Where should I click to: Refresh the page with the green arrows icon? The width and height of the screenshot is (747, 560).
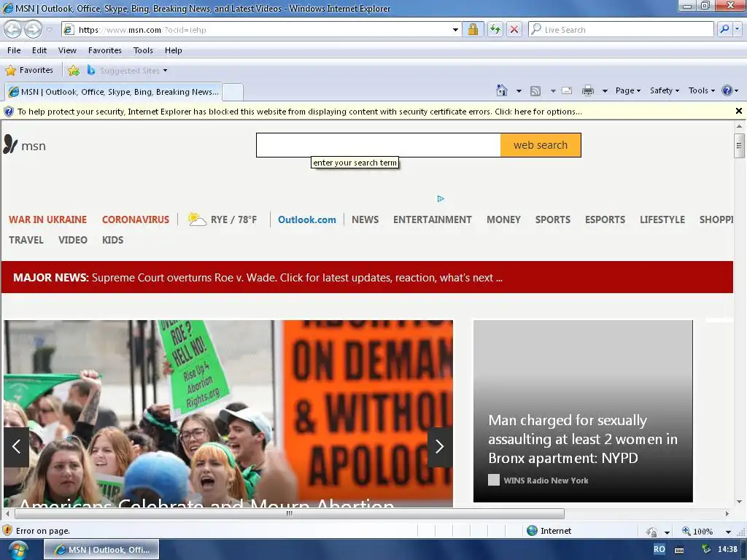(x=495, y=29)
